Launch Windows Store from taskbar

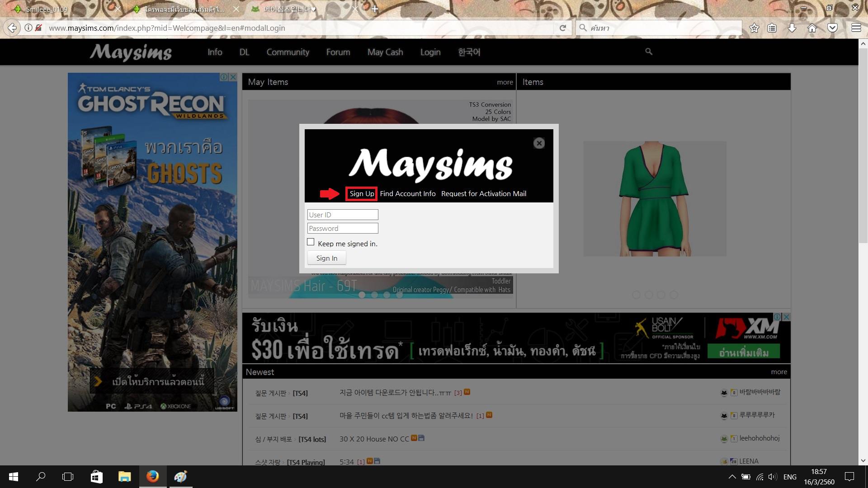coord(96,477)
